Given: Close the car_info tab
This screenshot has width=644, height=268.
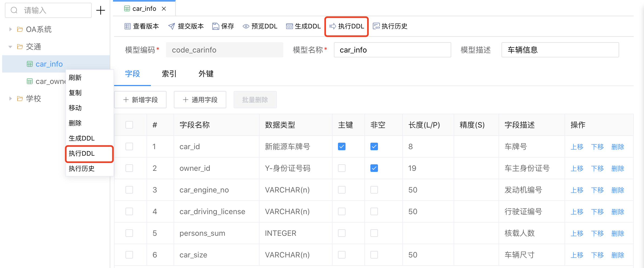Looking at the screenshot, I should (164, 9).
